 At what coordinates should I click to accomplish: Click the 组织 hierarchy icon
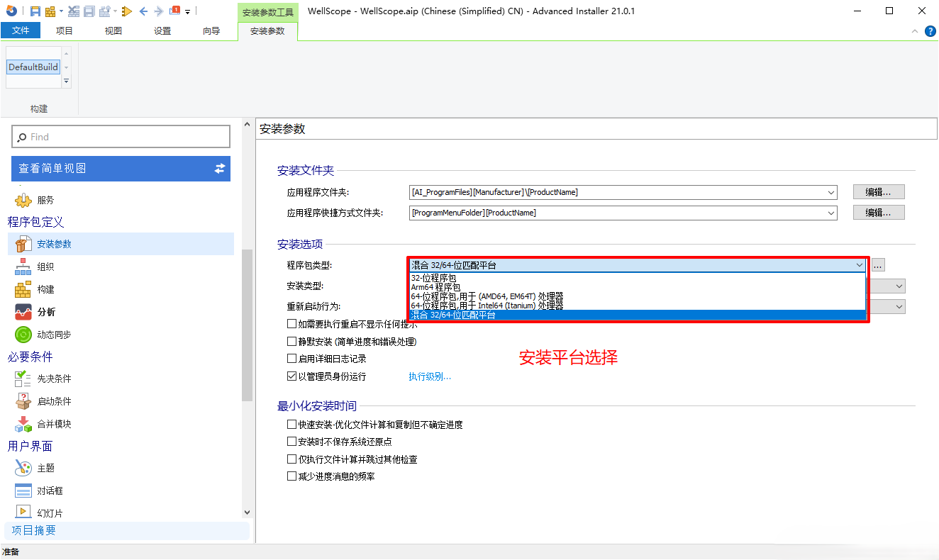click(x=23, y=267)
